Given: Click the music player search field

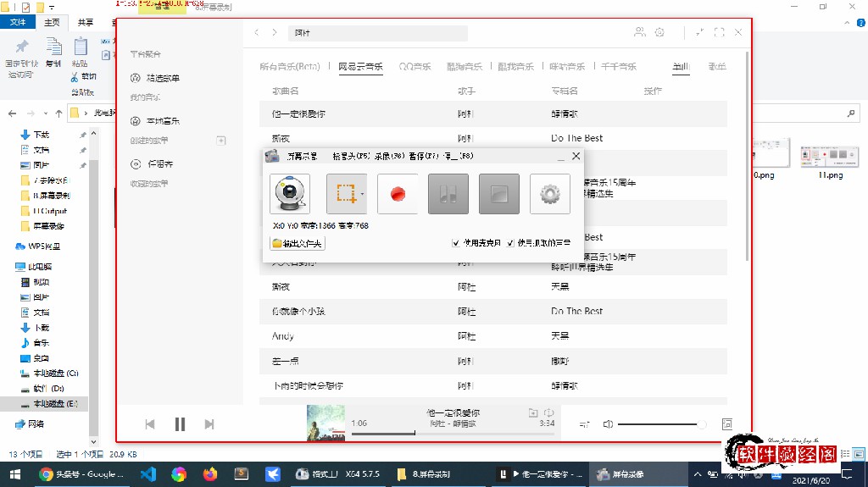Looking at the screenshot, I should pyautogui.click(x=378, y=33).
